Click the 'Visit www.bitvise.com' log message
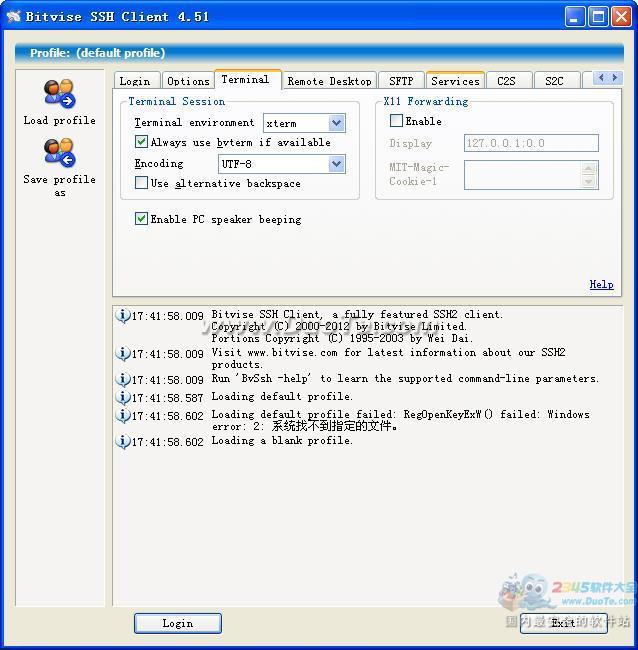This screenshot has height=650, width=638. (x=388, y=358)
